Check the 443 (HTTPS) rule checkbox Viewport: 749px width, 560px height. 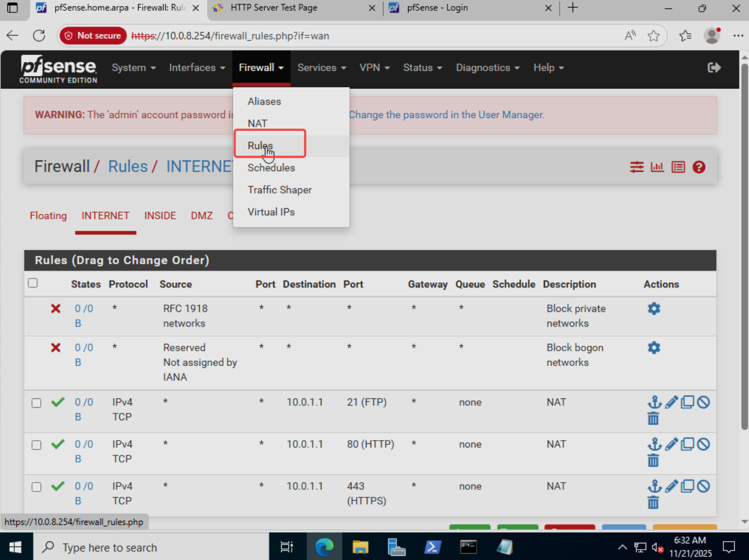coord(37,487)
